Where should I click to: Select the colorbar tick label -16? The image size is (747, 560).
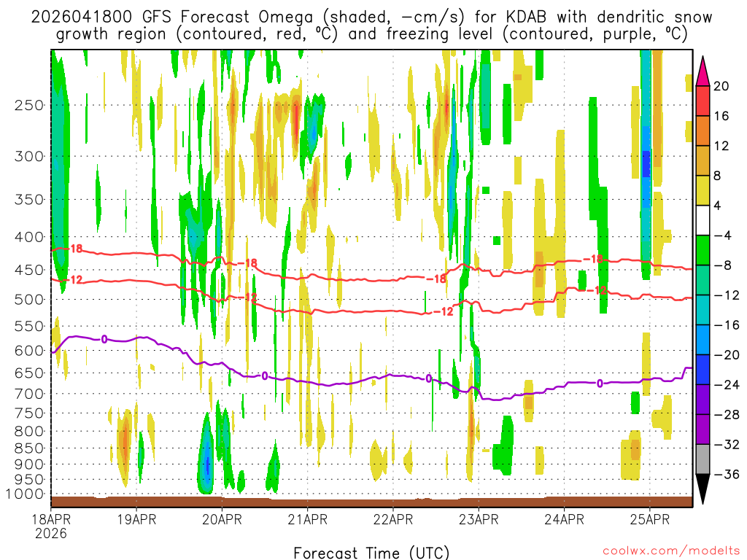coord(727,325)
